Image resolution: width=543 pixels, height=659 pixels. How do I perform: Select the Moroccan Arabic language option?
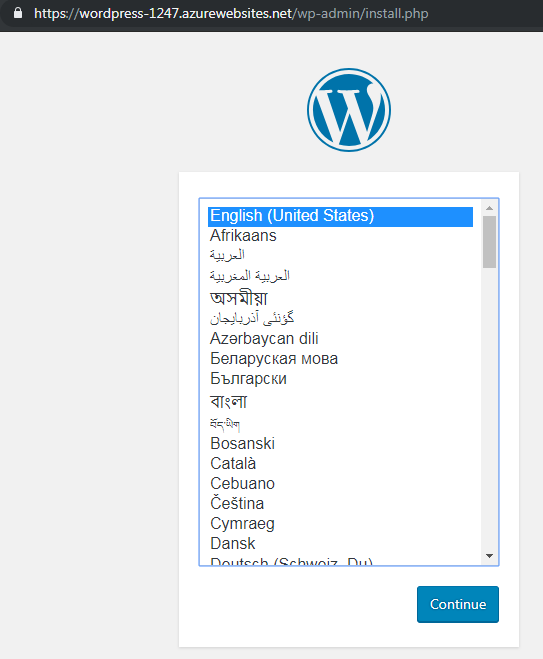point(340,276)
